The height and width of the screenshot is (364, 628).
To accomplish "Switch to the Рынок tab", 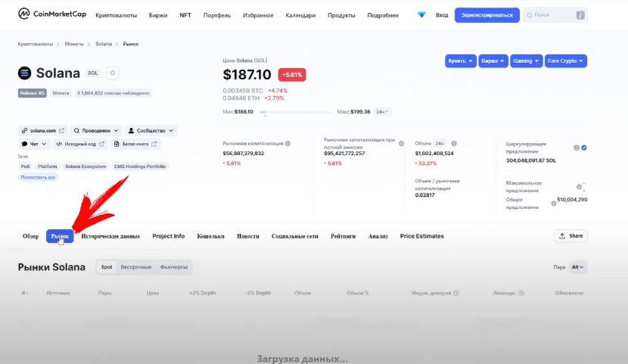I will (x=60, y=236).
